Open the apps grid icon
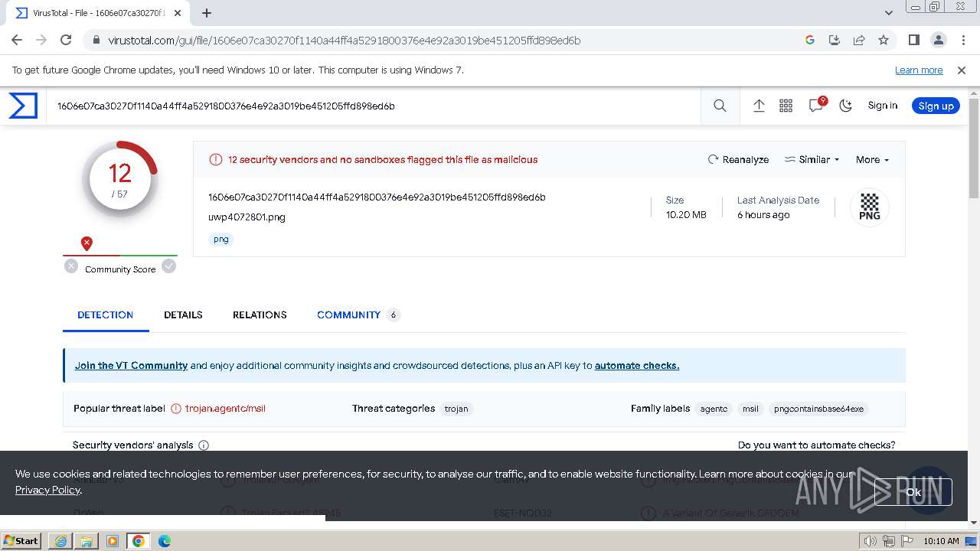This screenshot has width=980, height=551. tap(786, 106)
